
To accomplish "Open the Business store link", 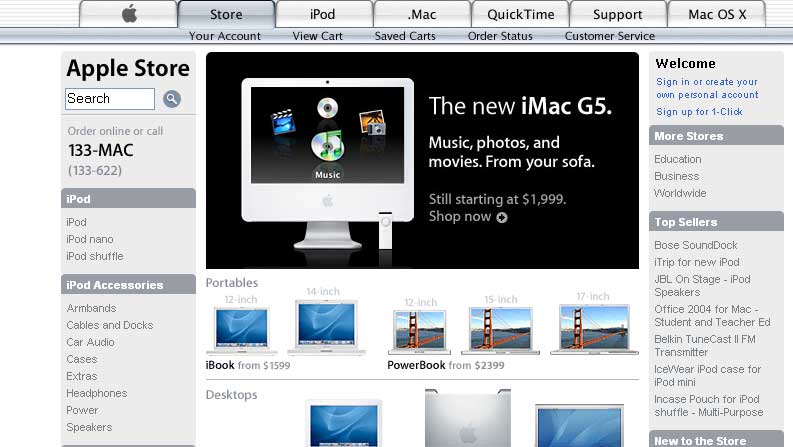I will tap(677, 176).
